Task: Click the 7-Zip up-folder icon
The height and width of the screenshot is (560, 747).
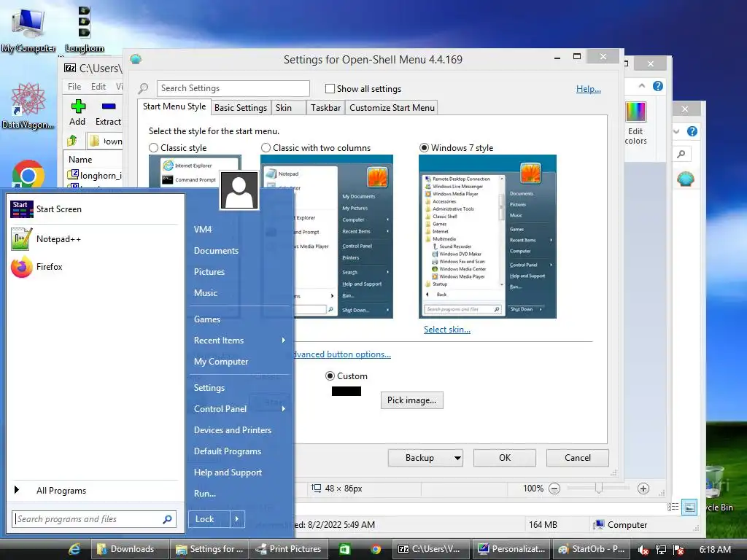Action: [x=72, y=141]
